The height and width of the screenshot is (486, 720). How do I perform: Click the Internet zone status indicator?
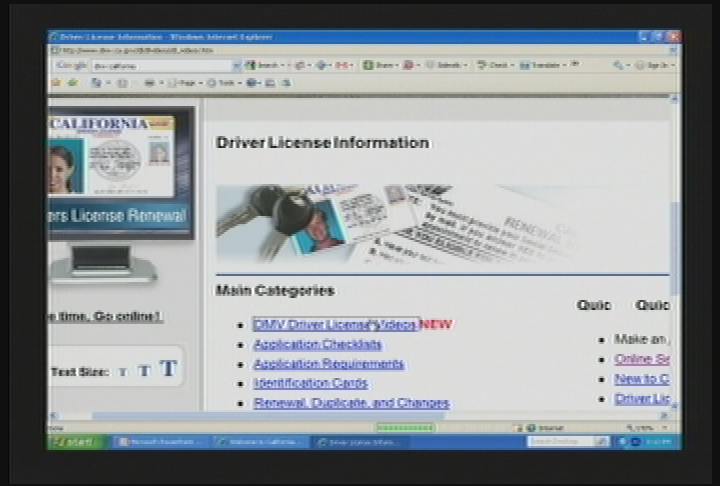(546, 428)
